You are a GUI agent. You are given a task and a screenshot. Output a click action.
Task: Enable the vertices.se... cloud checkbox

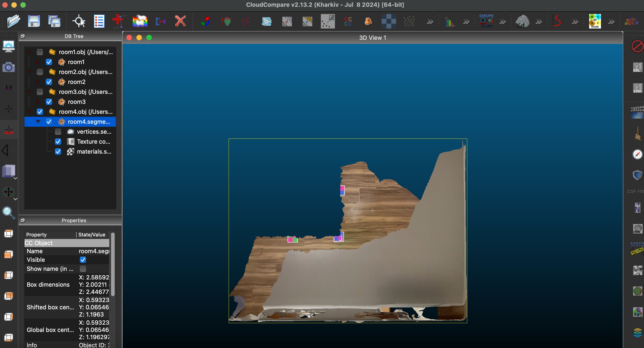pos(58,131)
